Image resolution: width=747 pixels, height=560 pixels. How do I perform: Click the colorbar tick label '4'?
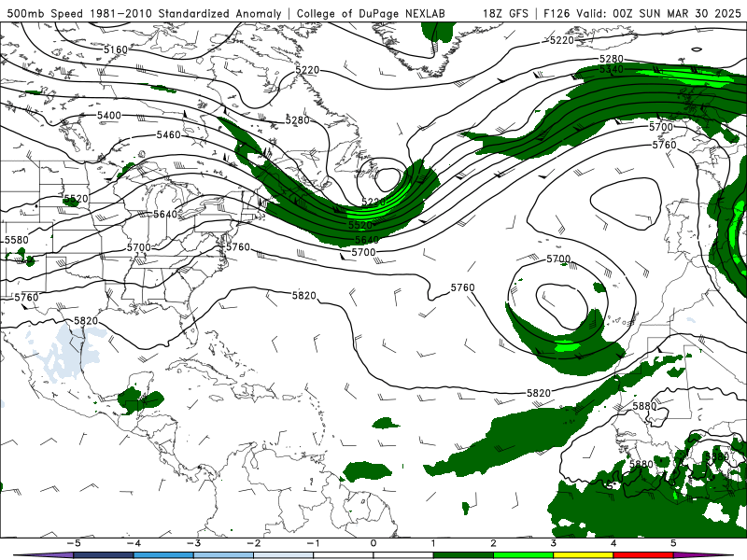[613, 543]
